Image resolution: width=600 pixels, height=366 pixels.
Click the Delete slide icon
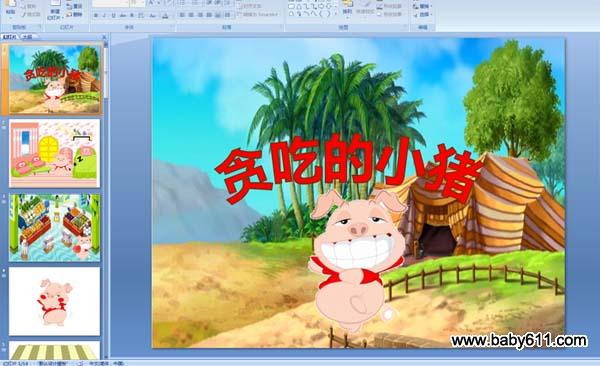[74, 15]
